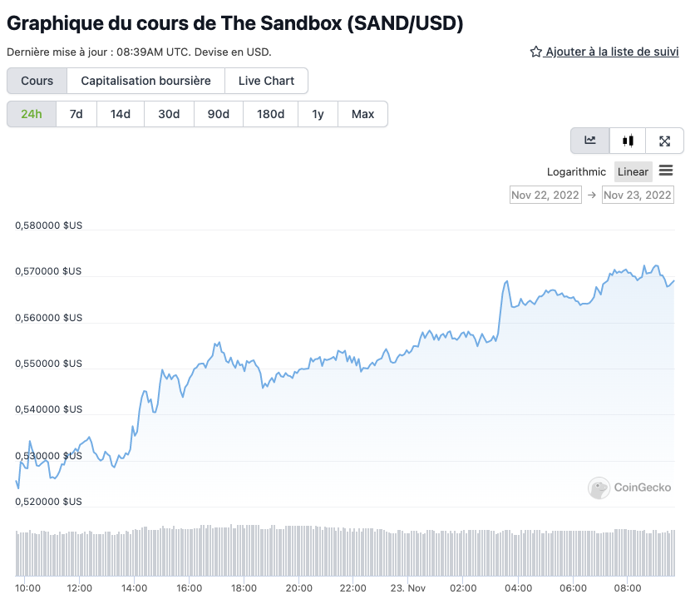
Task: Switch to the Capitalisation boursière tab
Action: [145, 81]
